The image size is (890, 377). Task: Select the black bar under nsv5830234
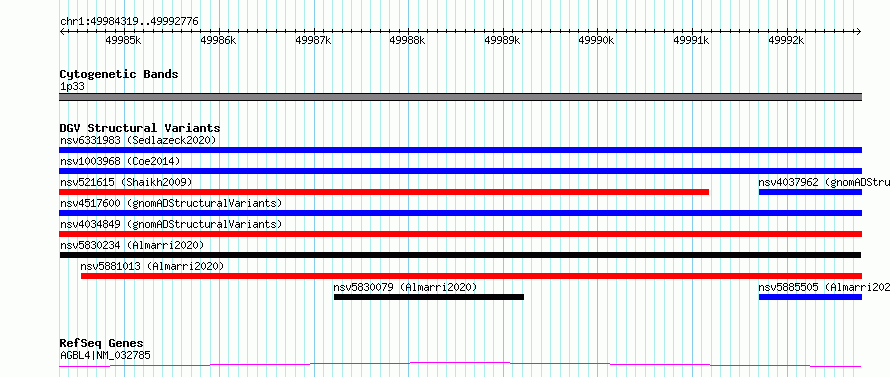click(460, 255)
